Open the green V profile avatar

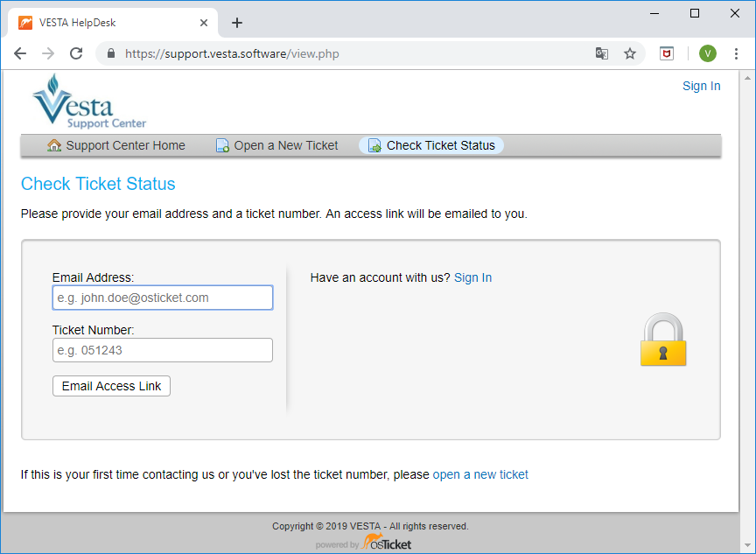coord(707,53)
